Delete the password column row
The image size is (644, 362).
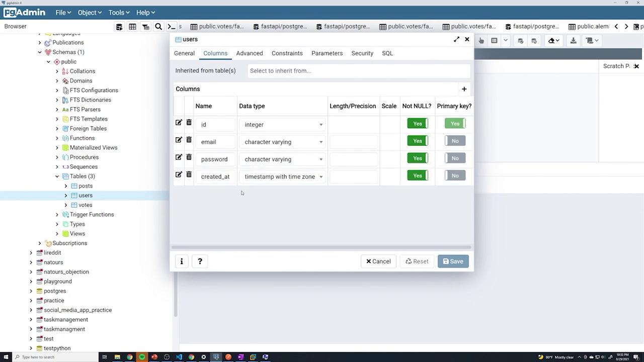189,157
